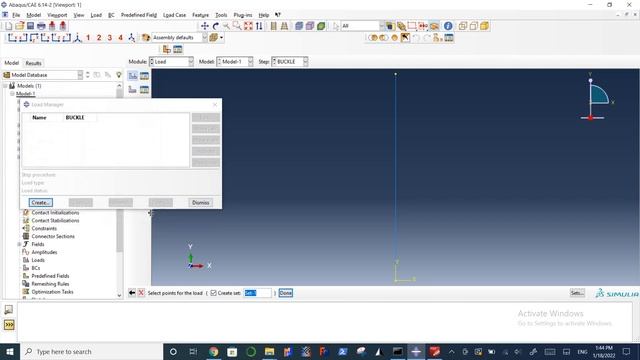640x360 pixels.
Task: Select Constraints in model tree
Action: click(x=44, y=229)
